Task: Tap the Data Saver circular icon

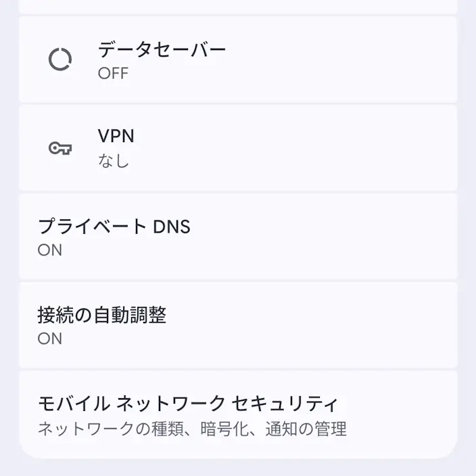Action: point(60,59)
